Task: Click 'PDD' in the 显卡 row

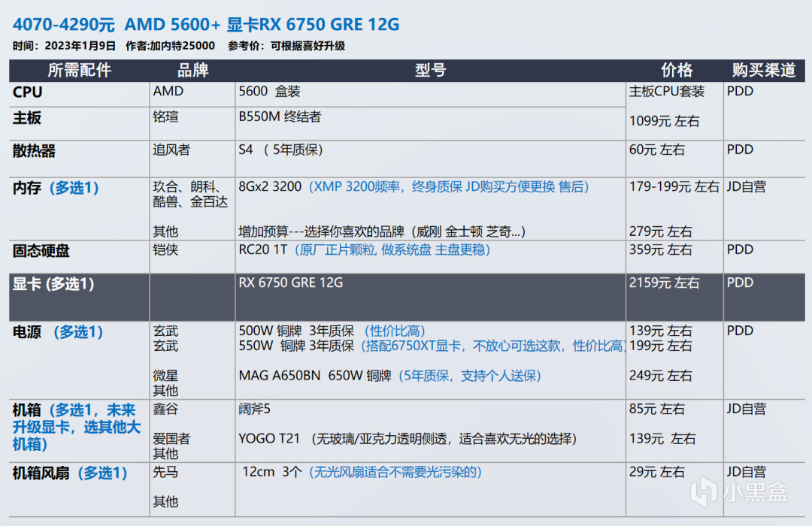Action: pyautogui.click(x=740, y=283)
